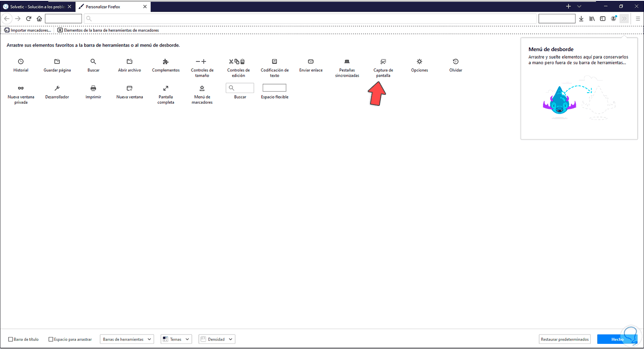Enable the Barra de título checkbox
Viewport: 644px width, 349px height.
10,339
